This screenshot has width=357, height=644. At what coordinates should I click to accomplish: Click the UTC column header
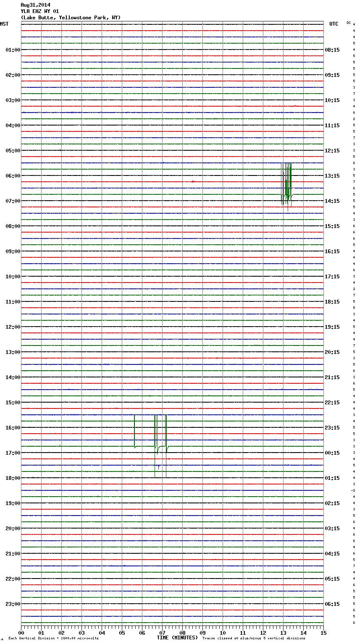coord(333,24)
